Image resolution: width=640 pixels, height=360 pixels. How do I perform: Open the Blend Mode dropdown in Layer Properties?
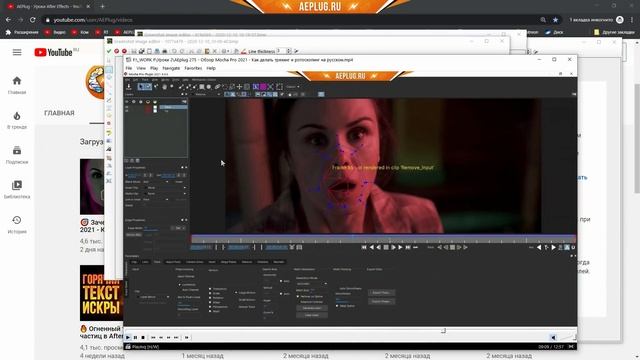point(156,182)
